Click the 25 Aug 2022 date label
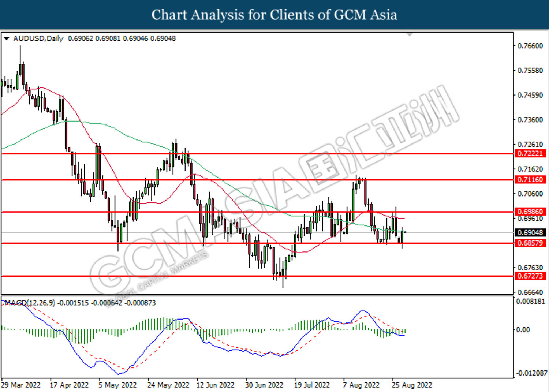This screenshot has height=392, width=549. (x=412, y=385)
